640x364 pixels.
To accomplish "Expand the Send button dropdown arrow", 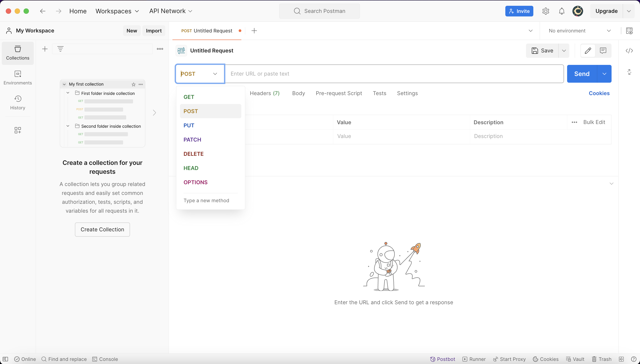I will point(604,74).
